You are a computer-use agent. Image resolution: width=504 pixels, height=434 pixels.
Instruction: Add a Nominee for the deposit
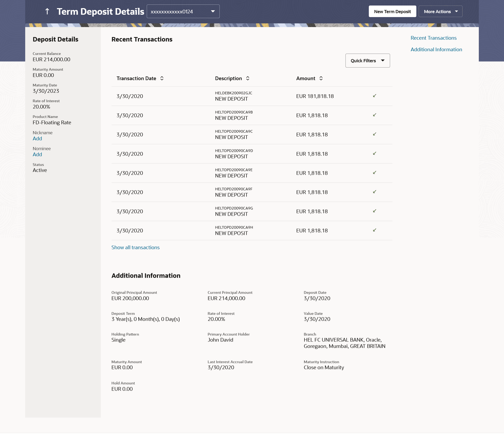pyautogui.click(x=37, y=155)
